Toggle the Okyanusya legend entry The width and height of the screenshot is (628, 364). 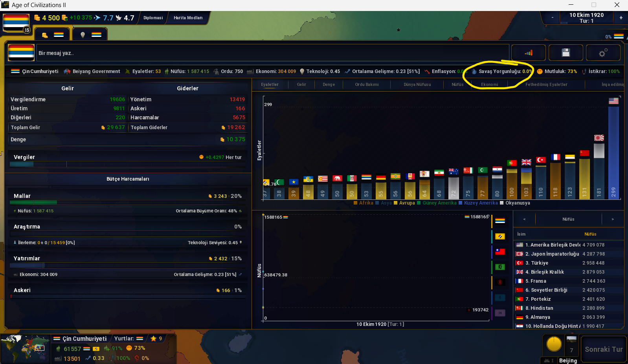pos(515,203)
